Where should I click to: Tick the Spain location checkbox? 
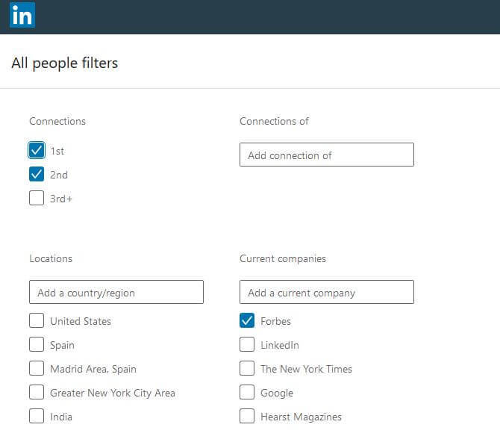click(37, 344)
